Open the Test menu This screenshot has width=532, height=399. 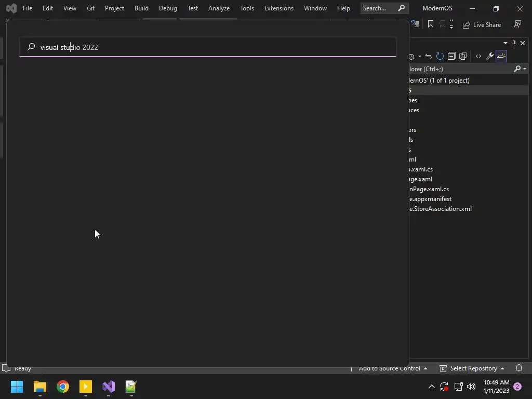click(193, 8)
